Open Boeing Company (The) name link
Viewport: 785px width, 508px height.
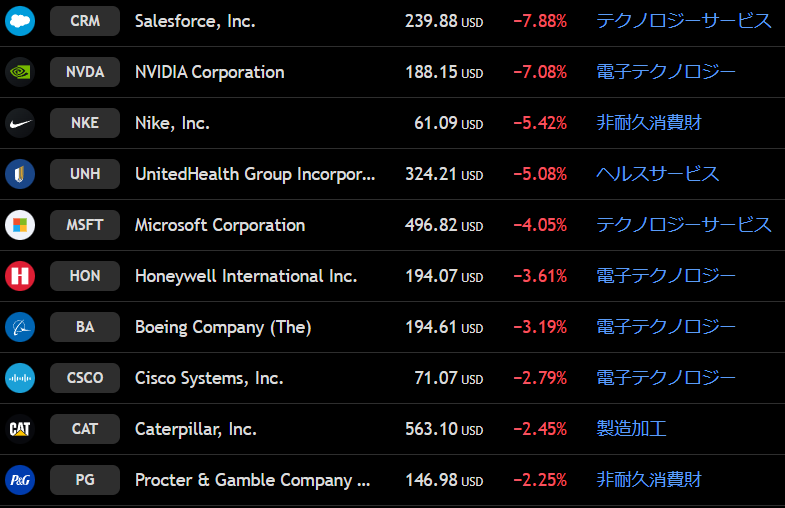pos(223,327)
